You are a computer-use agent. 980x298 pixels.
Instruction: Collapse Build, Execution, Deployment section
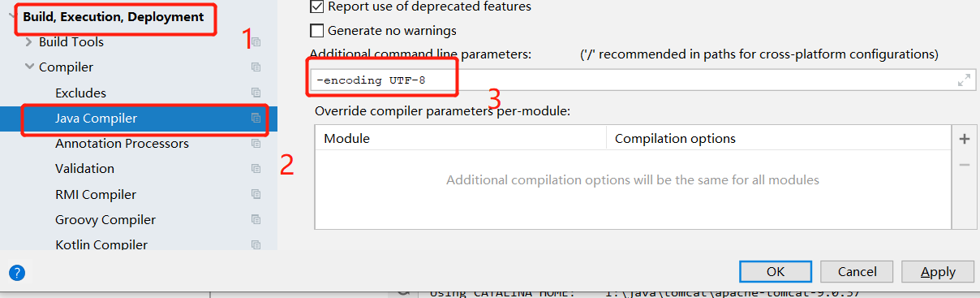click(x=11, y=16)
